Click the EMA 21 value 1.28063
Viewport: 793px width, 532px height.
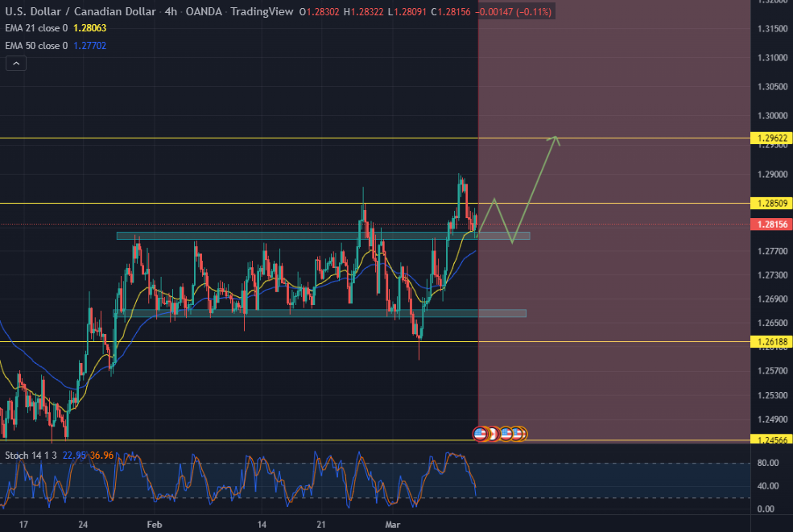90,28
